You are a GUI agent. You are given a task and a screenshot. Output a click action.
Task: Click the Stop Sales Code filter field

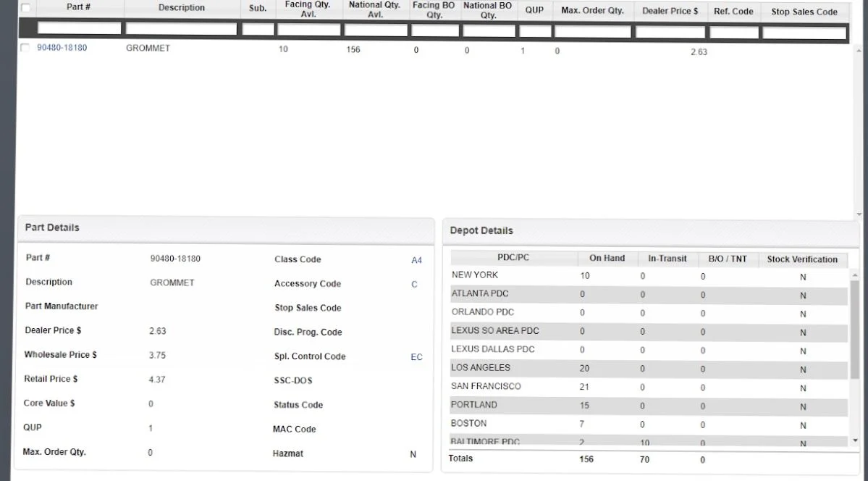[x=804, y=33]
